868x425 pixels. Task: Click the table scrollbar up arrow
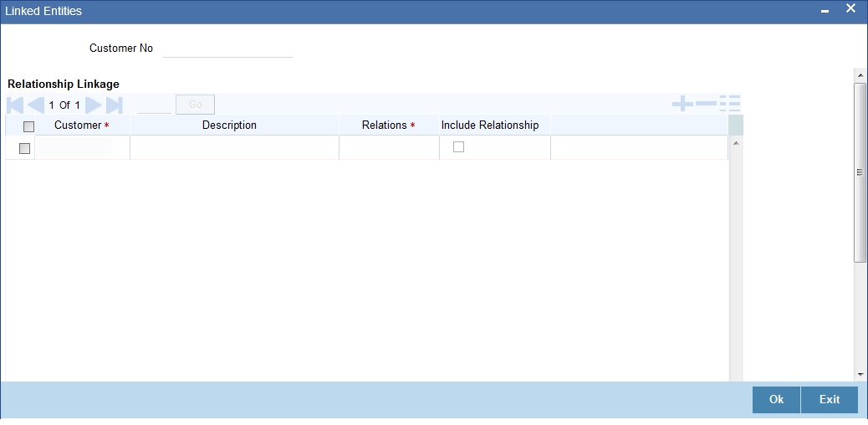click(x=736, y=144)
